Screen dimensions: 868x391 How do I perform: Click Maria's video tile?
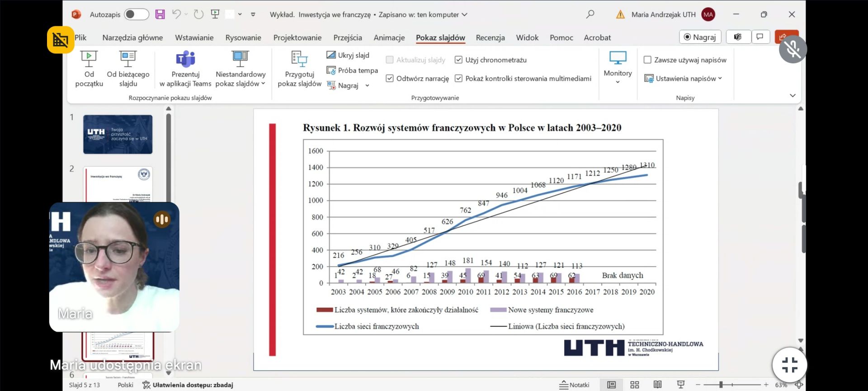(114, 267)
